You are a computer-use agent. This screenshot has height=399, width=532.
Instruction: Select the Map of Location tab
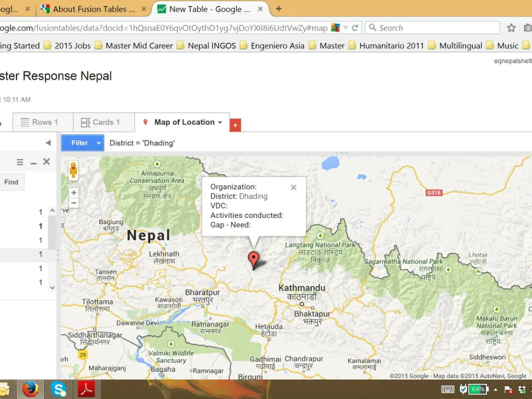[x=182, y=122]
